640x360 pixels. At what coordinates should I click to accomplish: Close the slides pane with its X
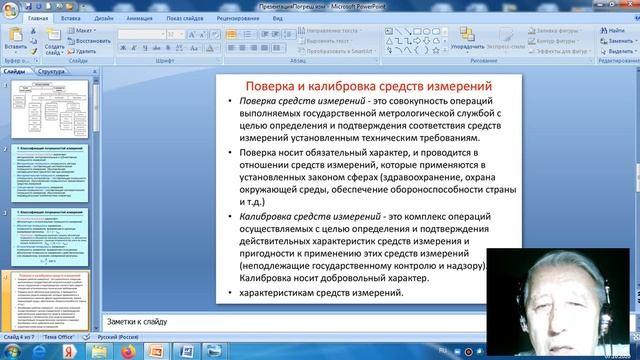(x=95, y=71)
